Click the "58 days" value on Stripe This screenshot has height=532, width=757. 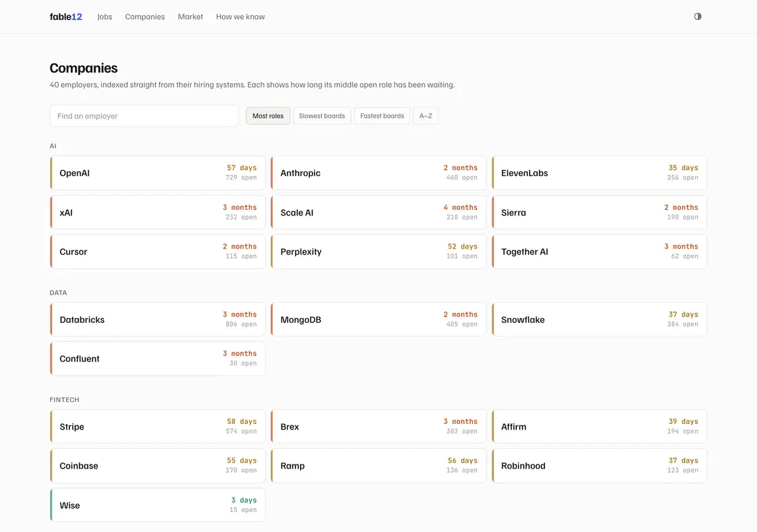[x=242, y=422]
